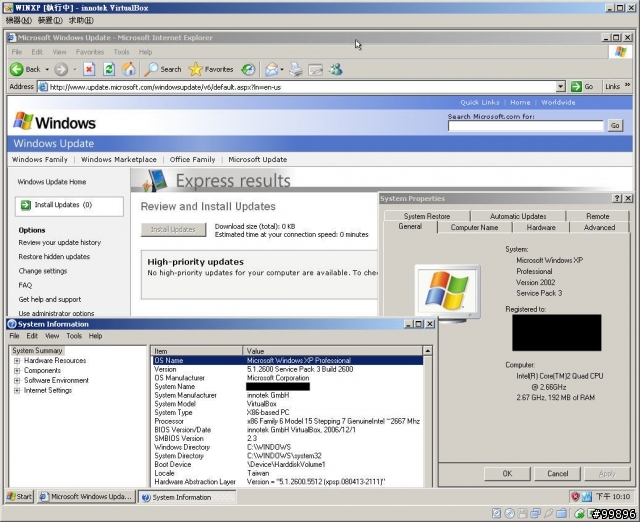Switch to the Remote tab
Viewport: 640px width, 522px height.
click(598, 216)
